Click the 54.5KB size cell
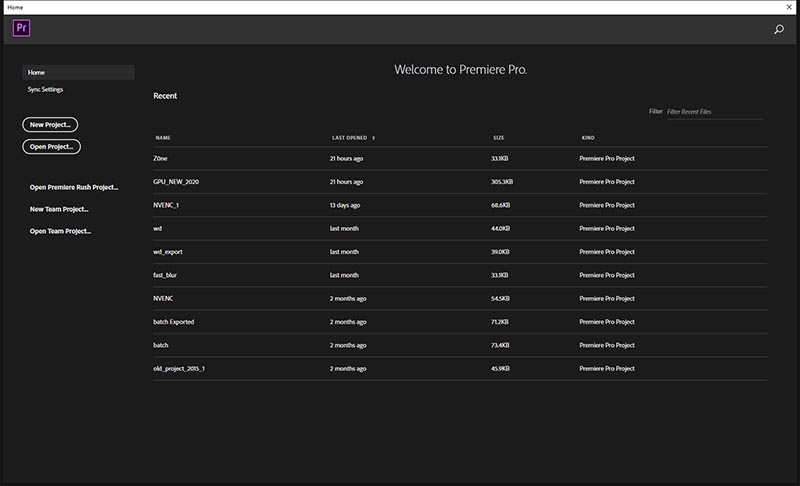This screenshot has width=800, height=486. pos(500,298)
